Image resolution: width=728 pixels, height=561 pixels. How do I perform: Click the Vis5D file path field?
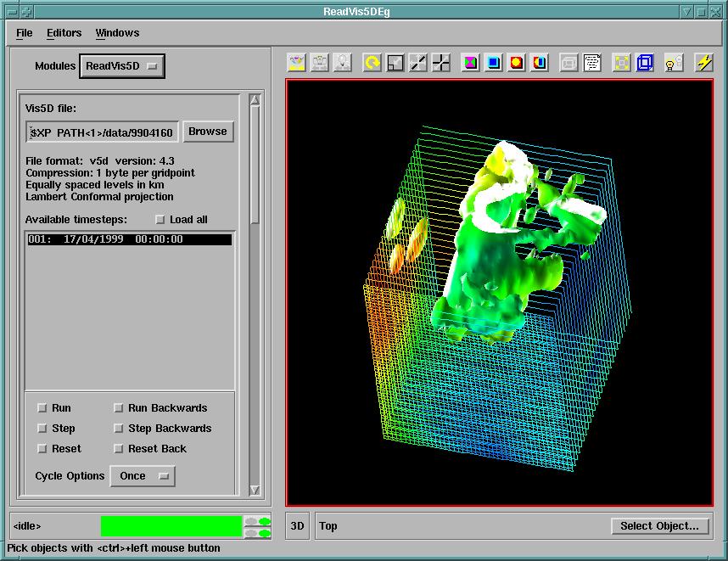click(x=102, y=132)
